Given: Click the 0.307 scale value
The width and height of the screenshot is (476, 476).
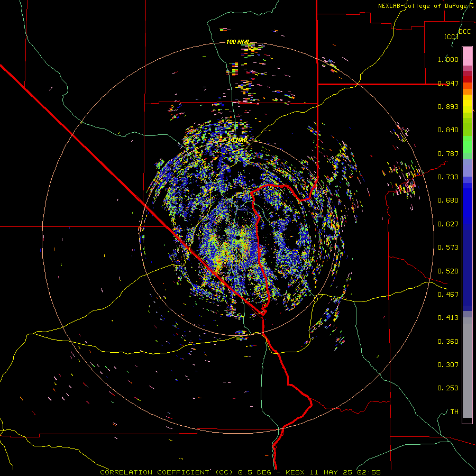Looking at the screenshot, I should [x=448, y=365].
